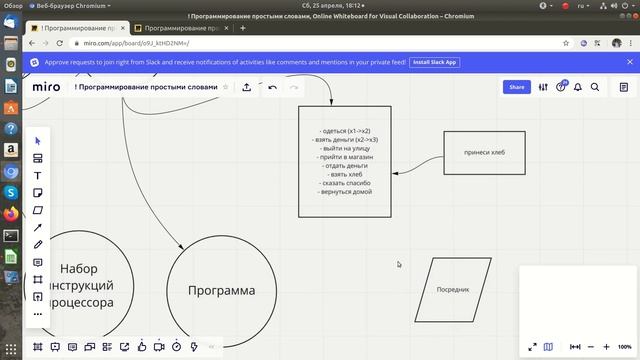Click Install Slack App button
Image resolution: width=640 pixels, height=360 pixels.
tap(434, 62)
